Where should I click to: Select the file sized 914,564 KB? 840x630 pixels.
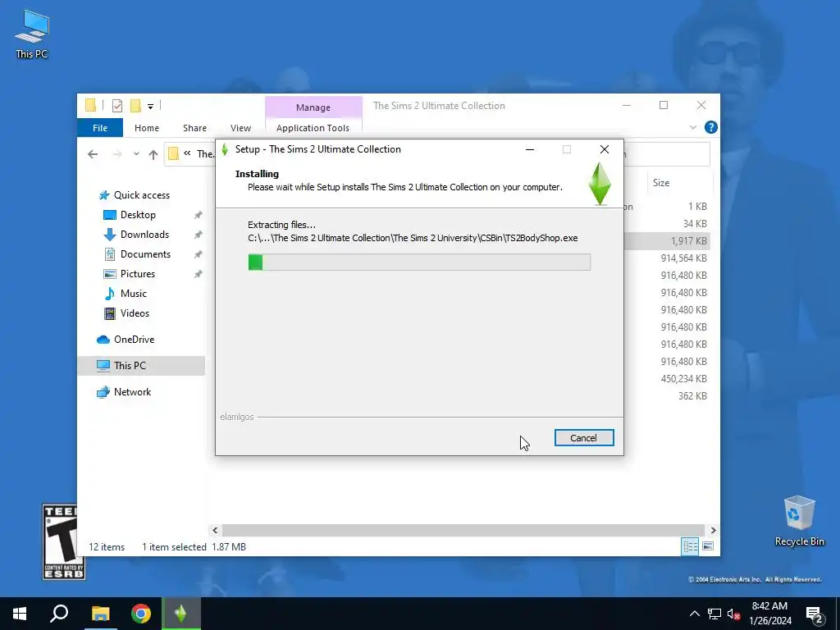683,258
